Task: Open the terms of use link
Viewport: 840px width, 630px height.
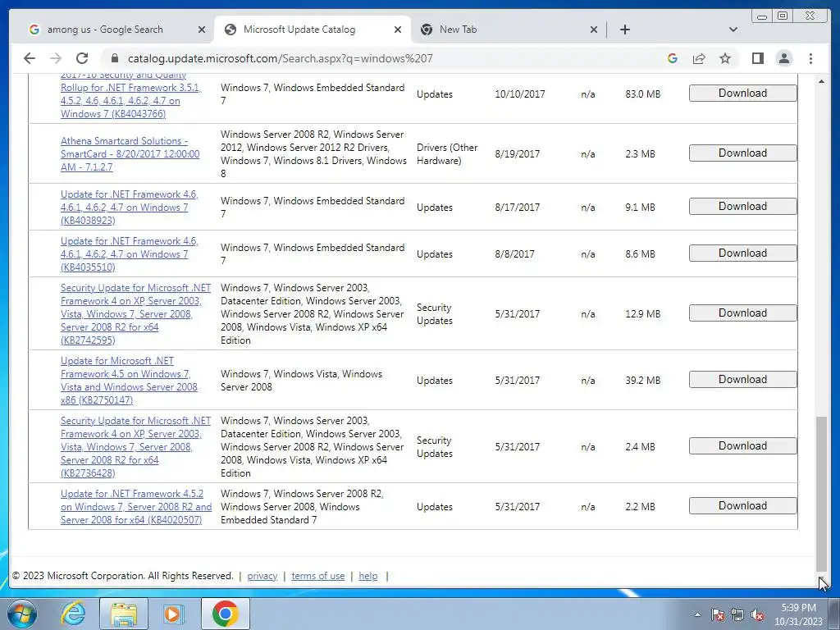Action: 317,576
